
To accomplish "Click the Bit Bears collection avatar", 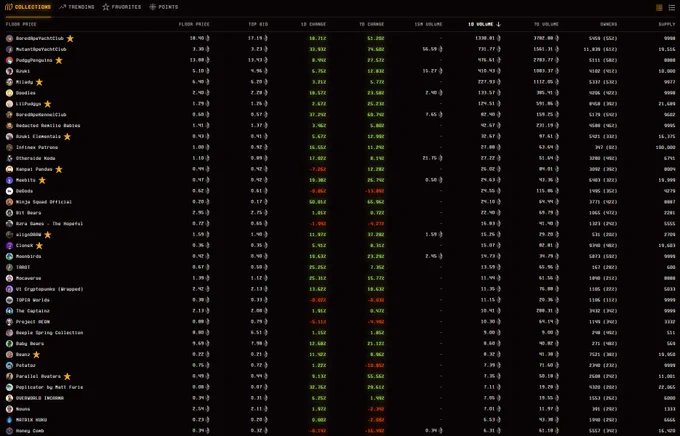I will [x=10, y=213].
